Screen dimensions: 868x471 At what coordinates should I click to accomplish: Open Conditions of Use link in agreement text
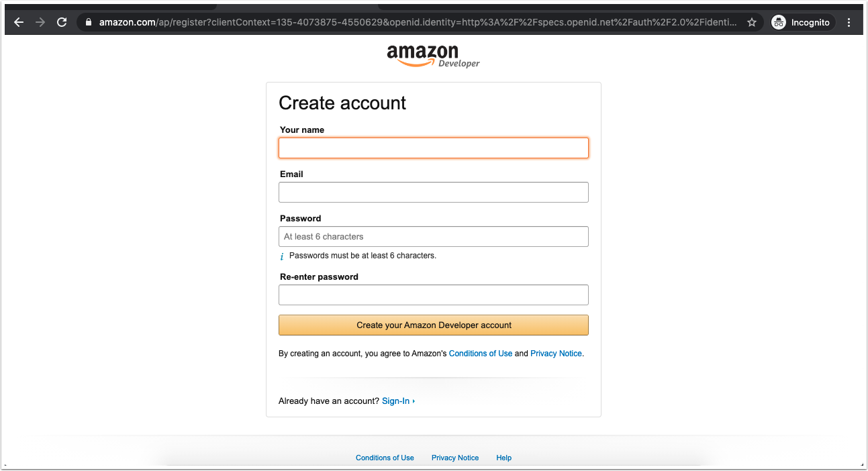pyautogui.click(x=481, y=354)
